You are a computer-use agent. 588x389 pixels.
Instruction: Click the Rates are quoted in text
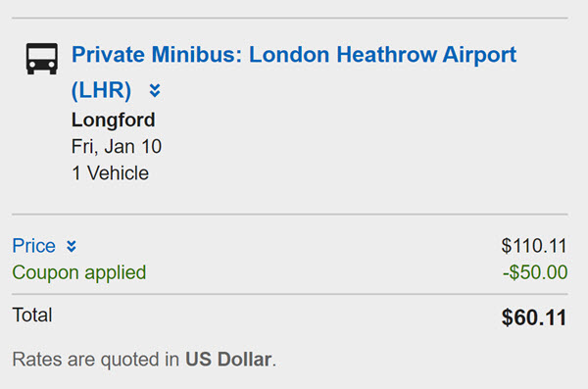pyautogui.click(x=96, y=360)
